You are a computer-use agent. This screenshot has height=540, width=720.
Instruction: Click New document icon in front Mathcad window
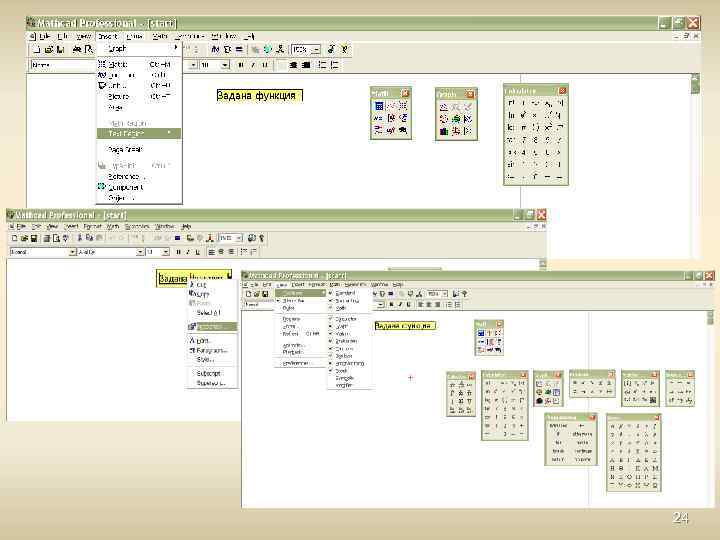[x=248, y=294]
